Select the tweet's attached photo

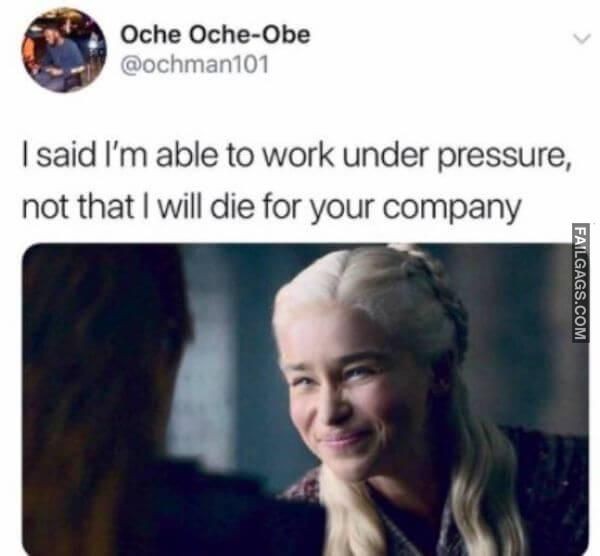click(x=305, y=399)
